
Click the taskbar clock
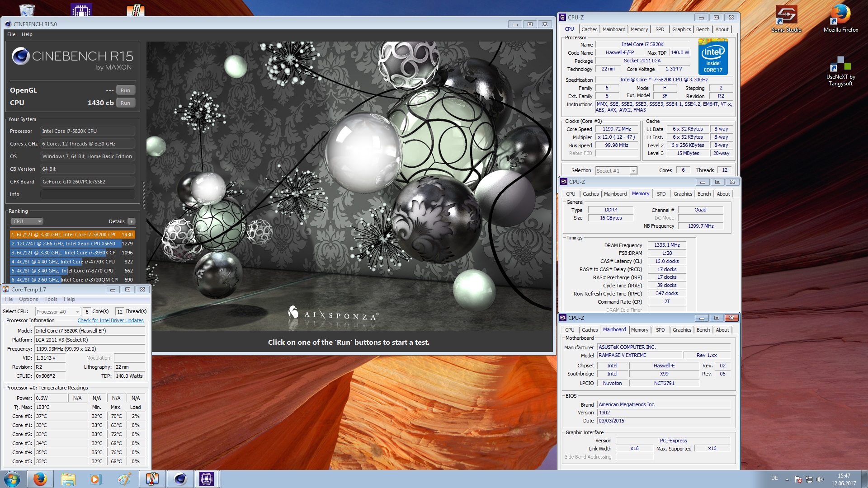[844, 479]
